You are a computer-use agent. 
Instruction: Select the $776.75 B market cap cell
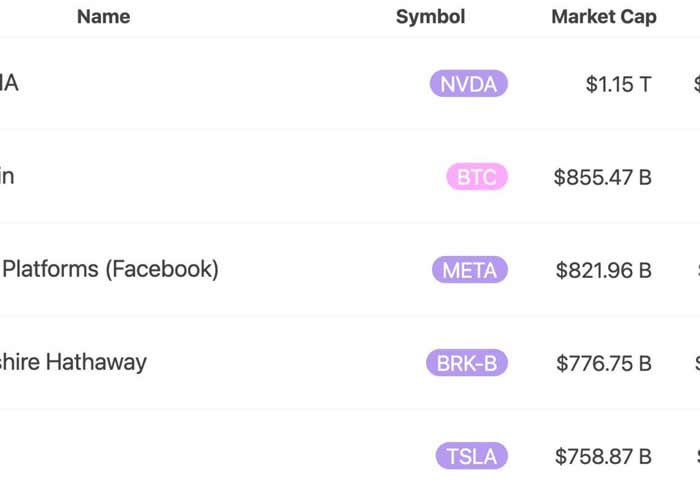[x=604, y=363]
